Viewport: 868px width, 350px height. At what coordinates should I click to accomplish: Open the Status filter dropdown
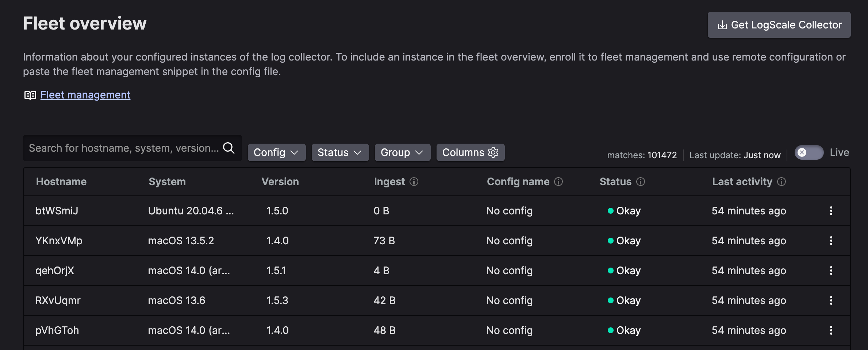coord(340,152)
